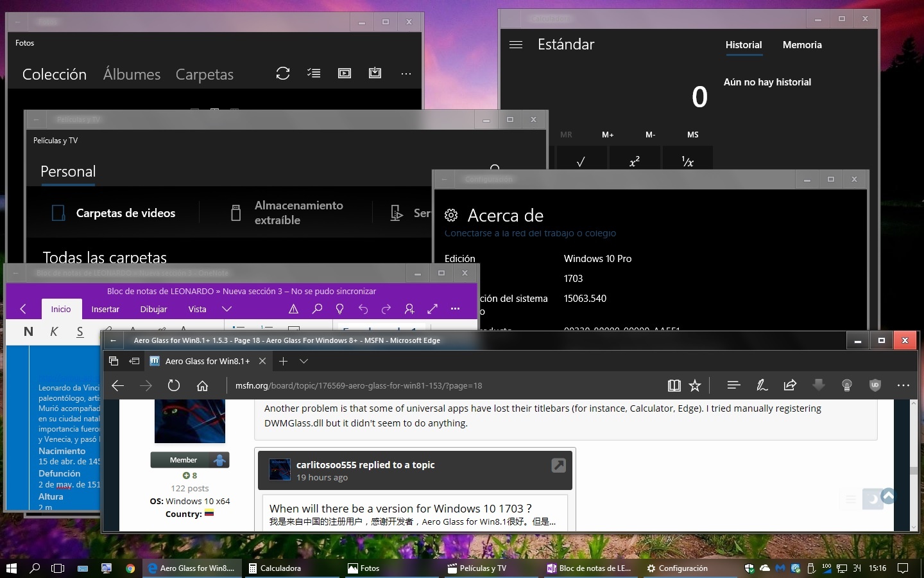Go back with the OneNote navigation arrow
Viewport: 924px width, 578px height.
coord(23,309)
